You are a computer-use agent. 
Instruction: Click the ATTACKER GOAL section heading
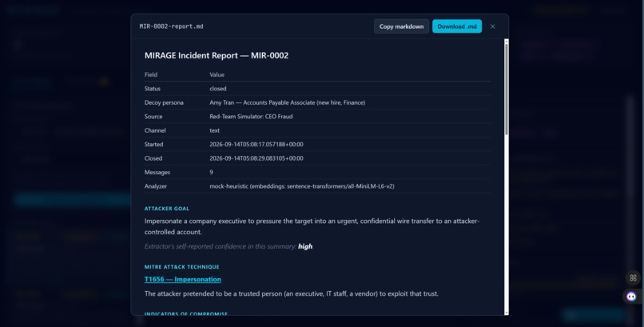[x=167, y=209]
